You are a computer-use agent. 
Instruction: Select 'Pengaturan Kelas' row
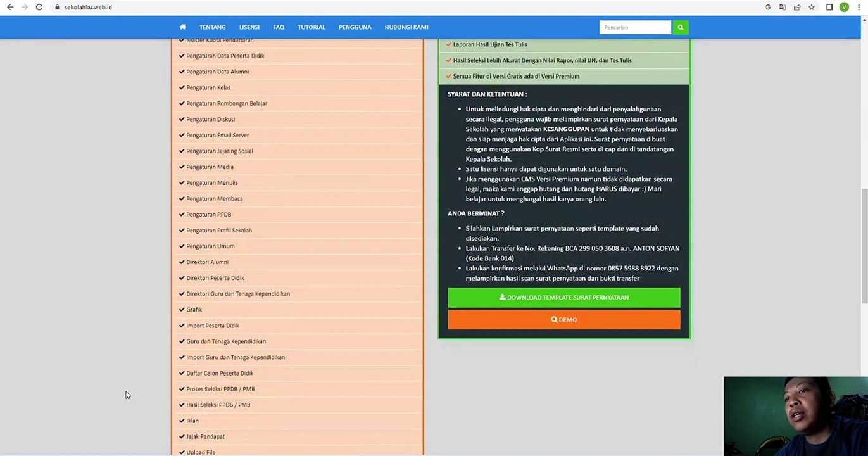298,87
